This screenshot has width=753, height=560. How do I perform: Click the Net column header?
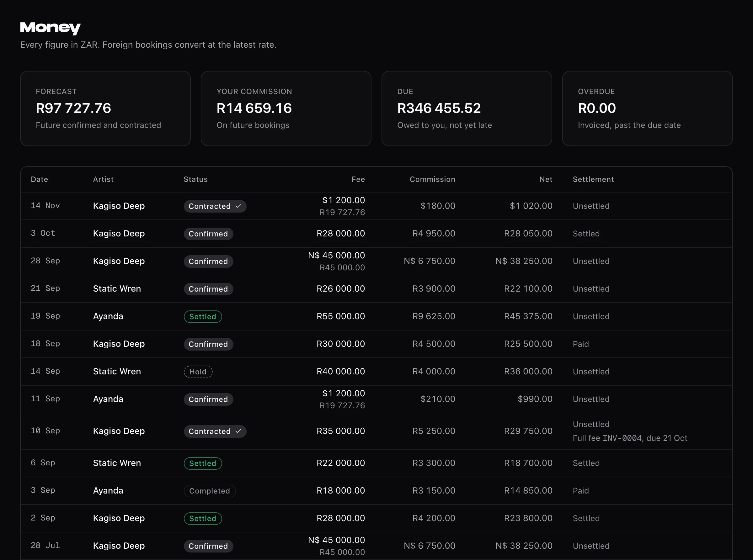pos(546,179)
